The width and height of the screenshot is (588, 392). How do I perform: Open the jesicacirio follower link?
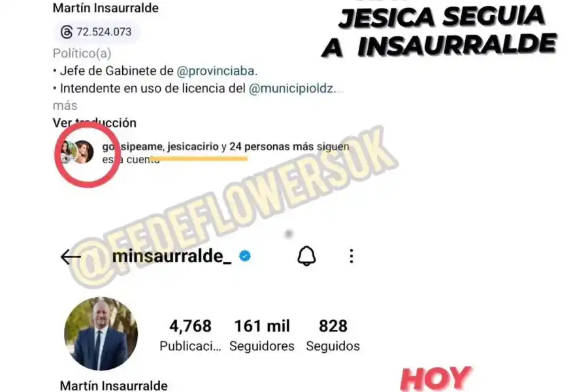tap(193, 146)
